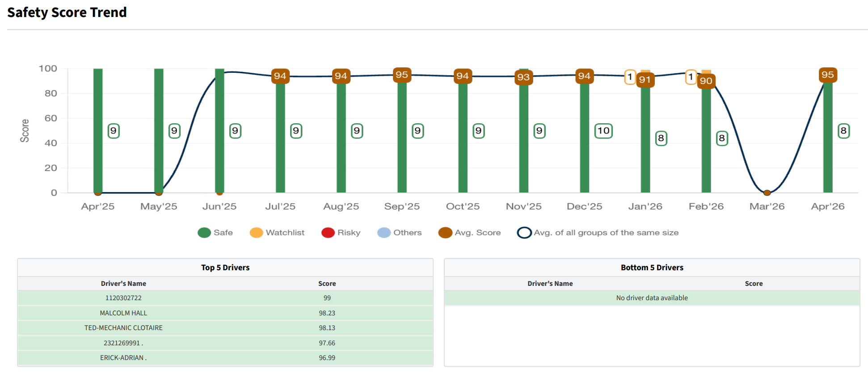Select the MALCOLM HALL driver row
The width and height of the screenshot is (868, 377).
click(x=225, y=313)
